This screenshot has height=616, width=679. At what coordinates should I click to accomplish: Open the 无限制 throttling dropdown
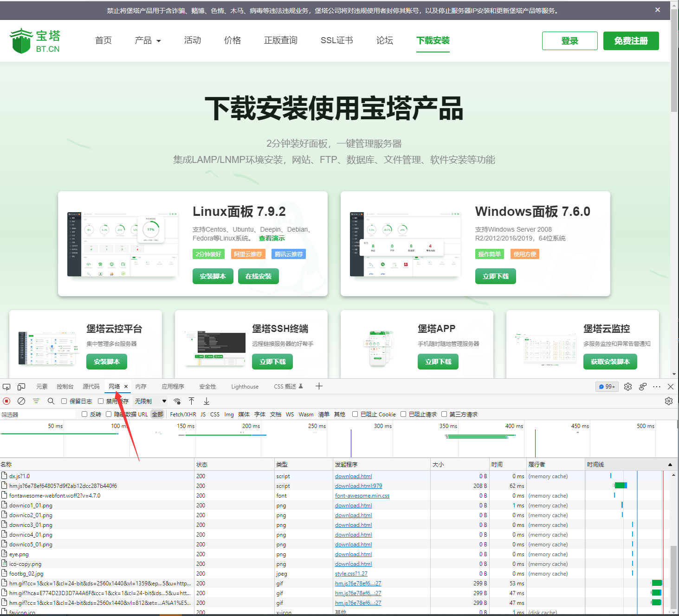pyautogui.click(x=150, y=401)
